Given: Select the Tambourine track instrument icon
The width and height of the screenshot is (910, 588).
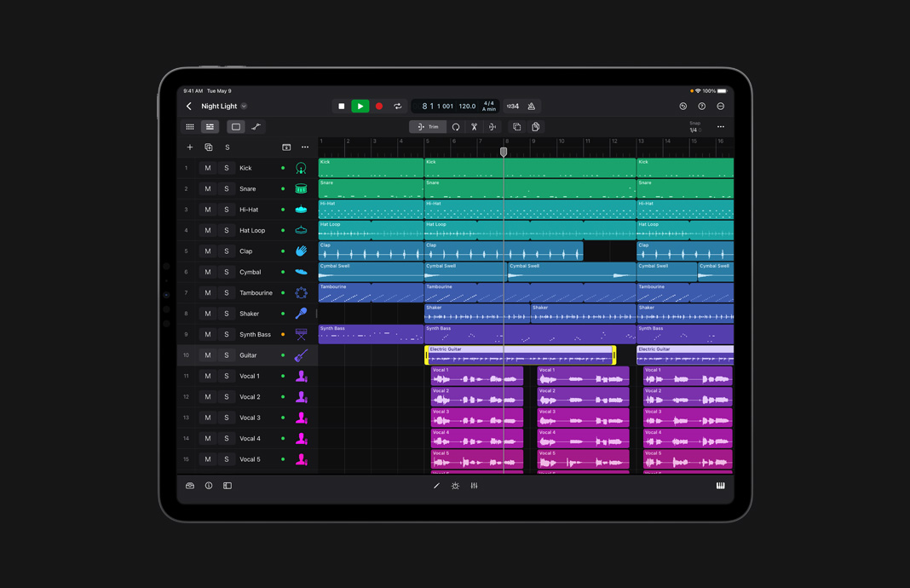Looking at the screenshot, I should coord(301,293).
